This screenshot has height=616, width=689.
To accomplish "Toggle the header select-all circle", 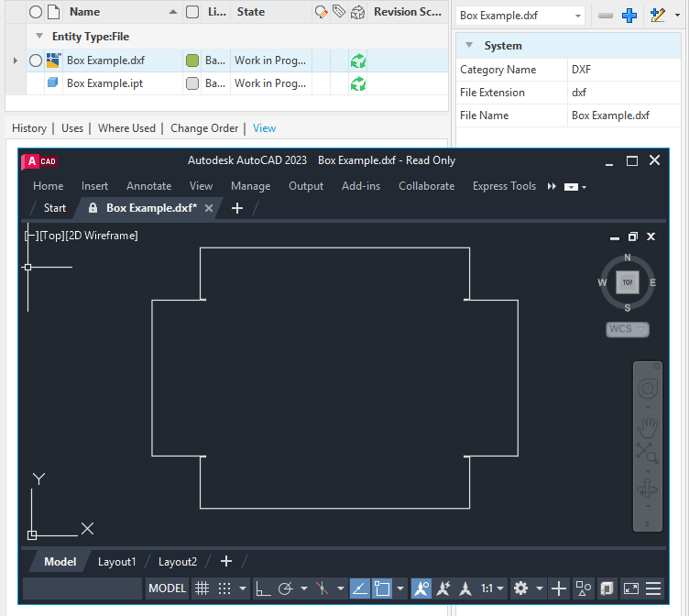I will point(36,12).
